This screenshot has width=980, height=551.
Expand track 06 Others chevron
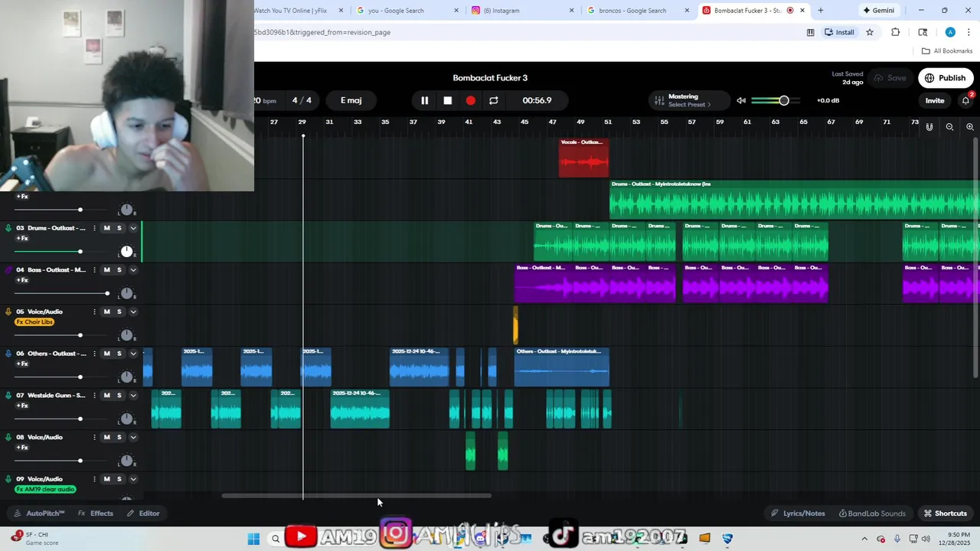point(133,354)
